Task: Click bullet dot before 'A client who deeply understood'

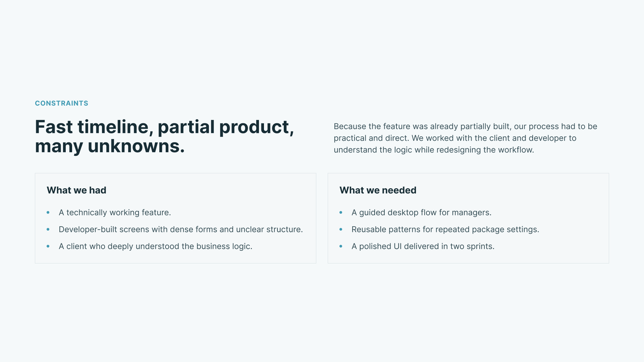Action: click(48, 246)
